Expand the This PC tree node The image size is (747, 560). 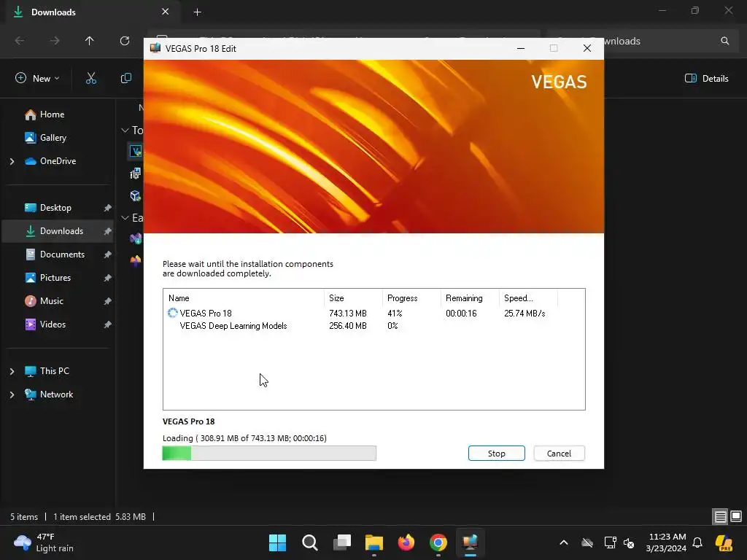point(12,371)
